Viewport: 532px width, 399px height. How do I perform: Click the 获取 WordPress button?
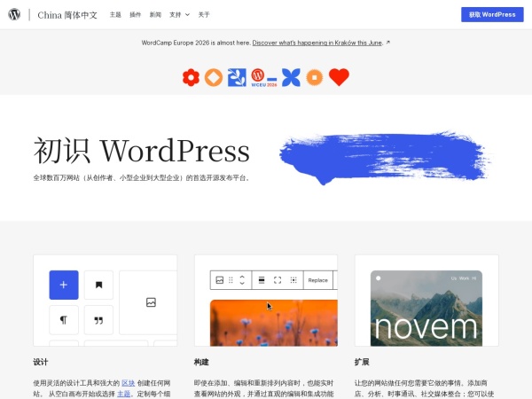(492, 14)
